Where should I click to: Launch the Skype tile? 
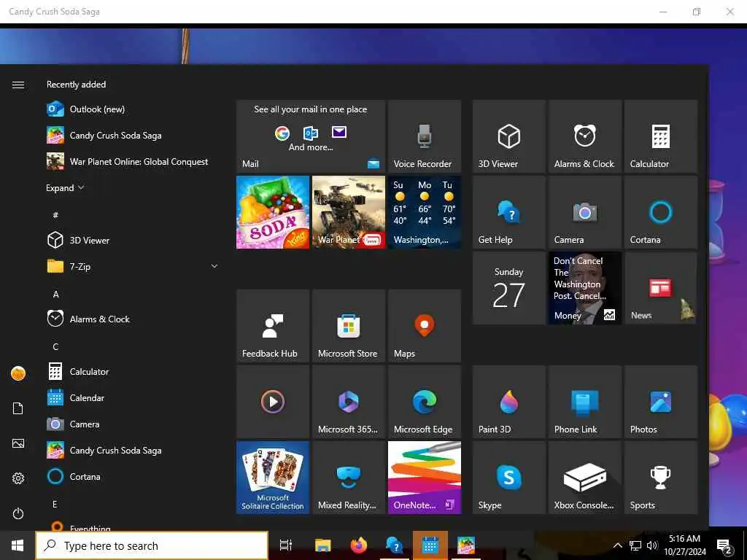508,478
